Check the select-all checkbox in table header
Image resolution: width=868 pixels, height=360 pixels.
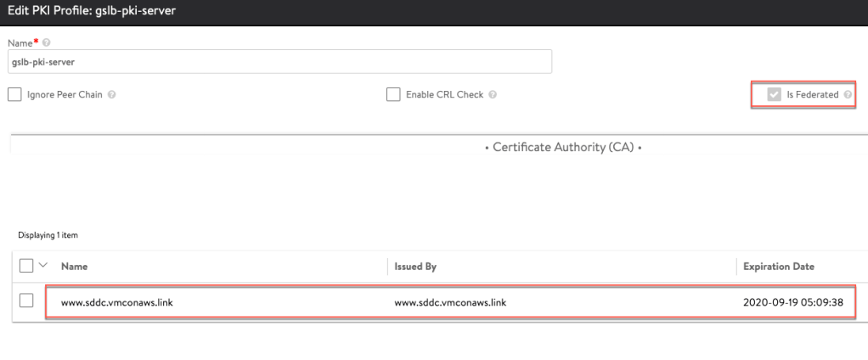[26, 267]
